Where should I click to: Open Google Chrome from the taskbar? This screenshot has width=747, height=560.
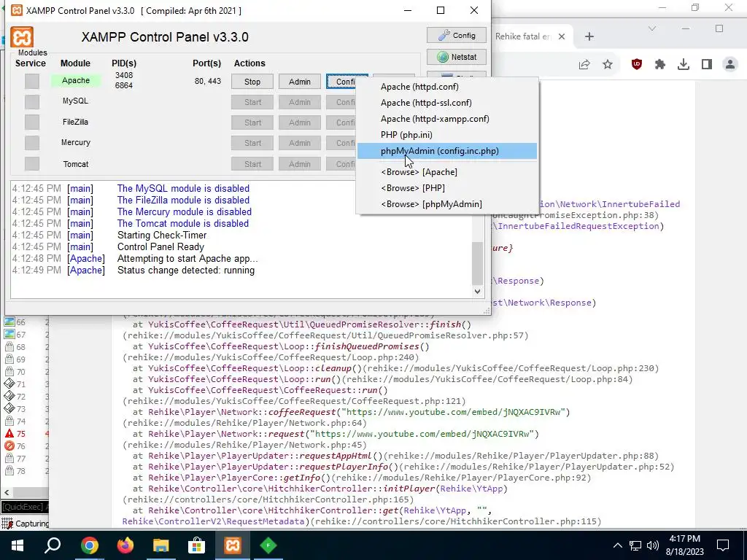89,545
